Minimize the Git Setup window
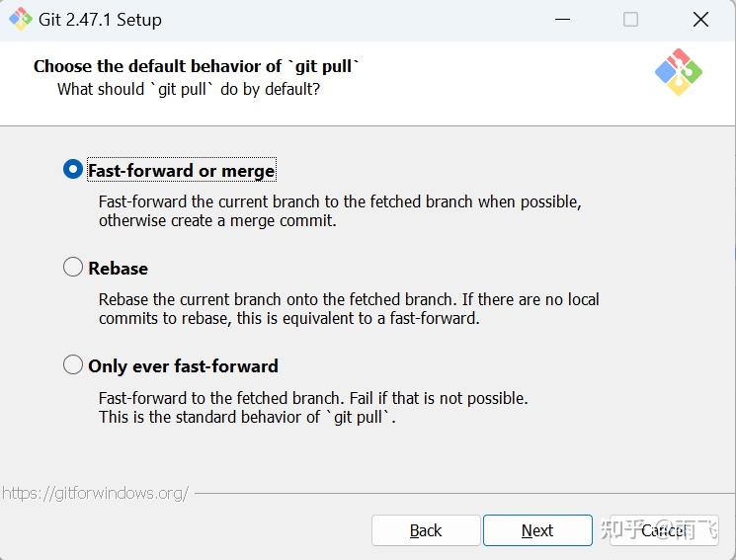 click(562, 20)
